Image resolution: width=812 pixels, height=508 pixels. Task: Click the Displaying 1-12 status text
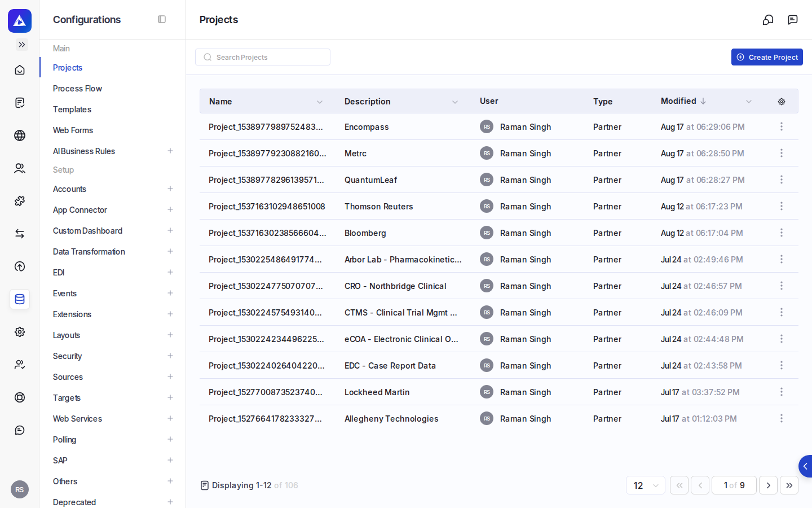coord(255,485)
